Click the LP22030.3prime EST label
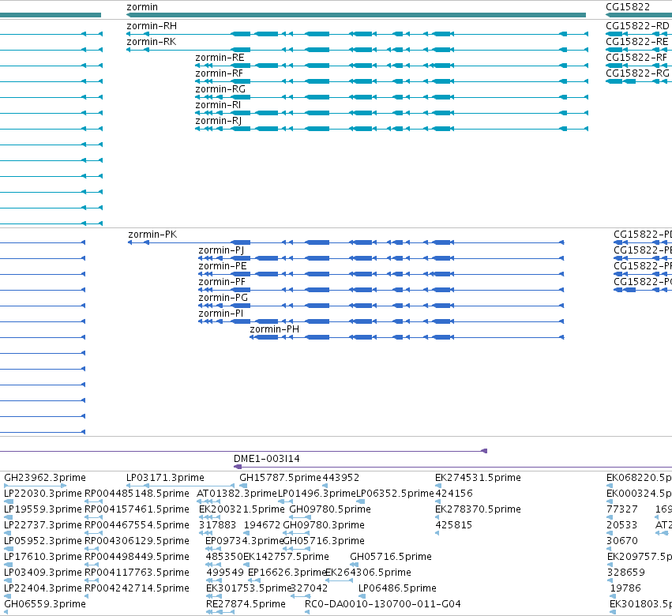The height and width of the screenshot is (616, 672). 43,494
